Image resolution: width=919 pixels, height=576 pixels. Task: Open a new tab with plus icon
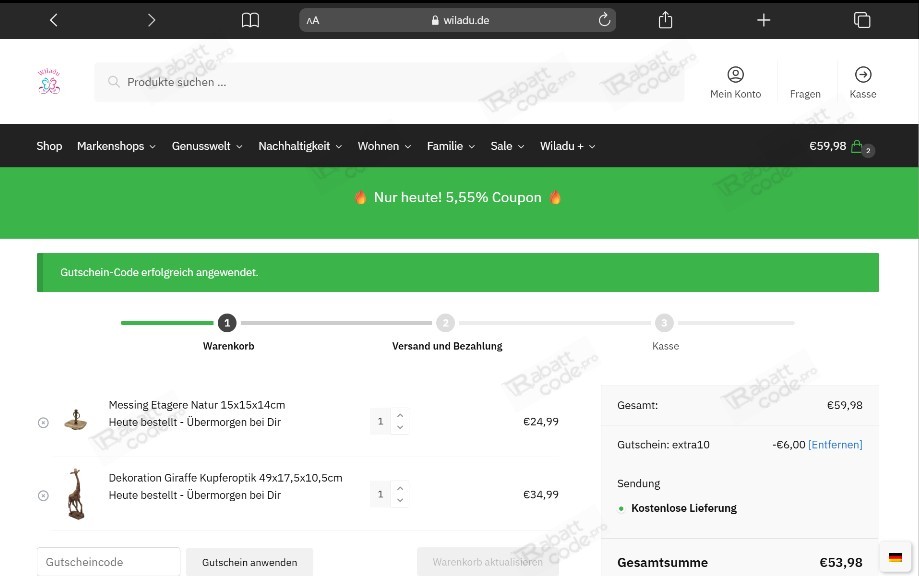tap(763, 21)
